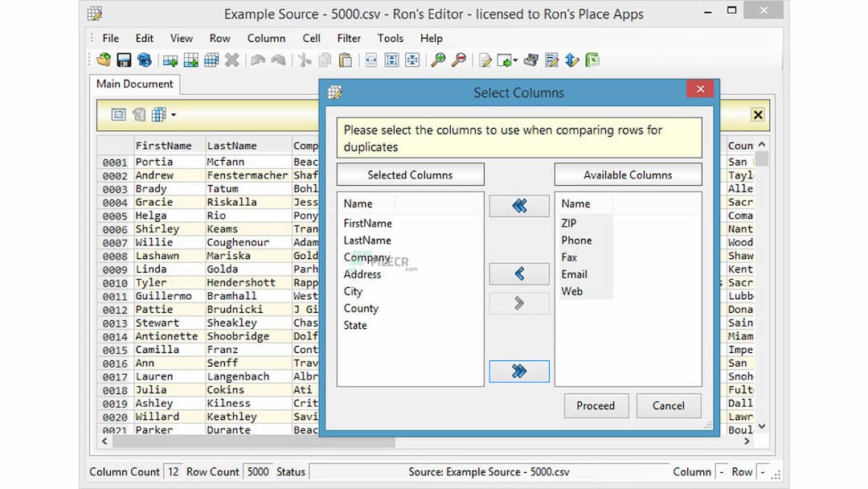This screenshot has width=868, height=489.
Task: Click the horizontal scrollbar beneath the data grid
Action: pos(241,442)
